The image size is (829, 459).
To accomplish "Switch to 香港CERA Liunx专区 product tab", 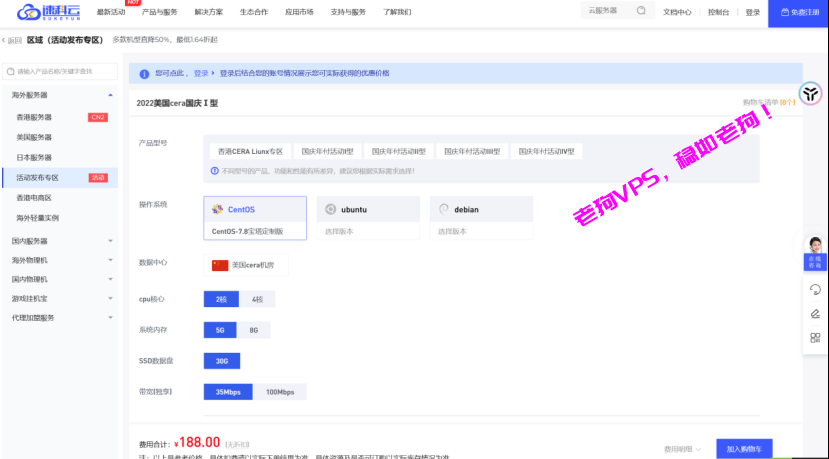I will (x=251, y=151).
